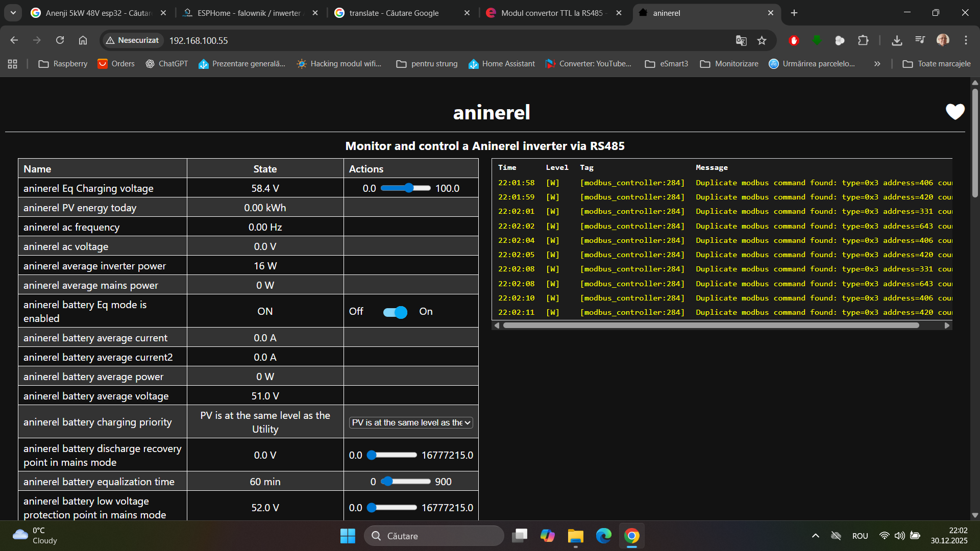The image size is (980, 551).
Task: Click the white heart icon on page header
Action: (x=955, y=112)
